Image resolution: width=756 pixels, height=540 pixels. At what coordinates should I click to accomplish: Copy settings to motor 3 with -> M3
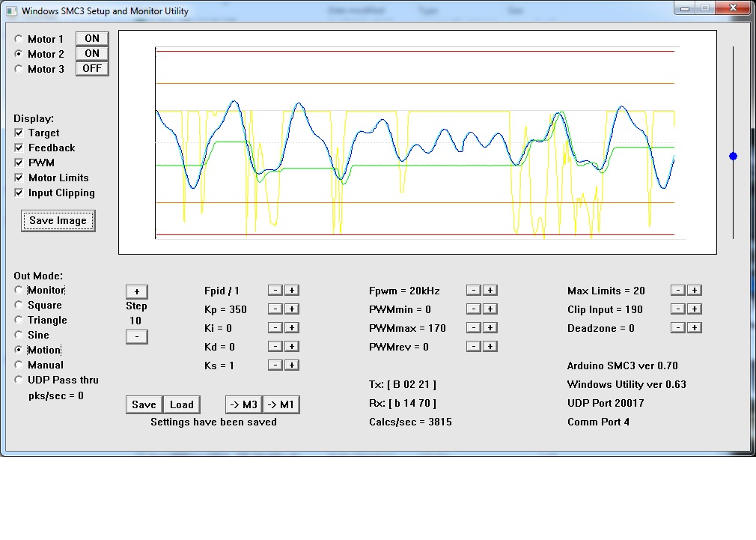(243, 404)
